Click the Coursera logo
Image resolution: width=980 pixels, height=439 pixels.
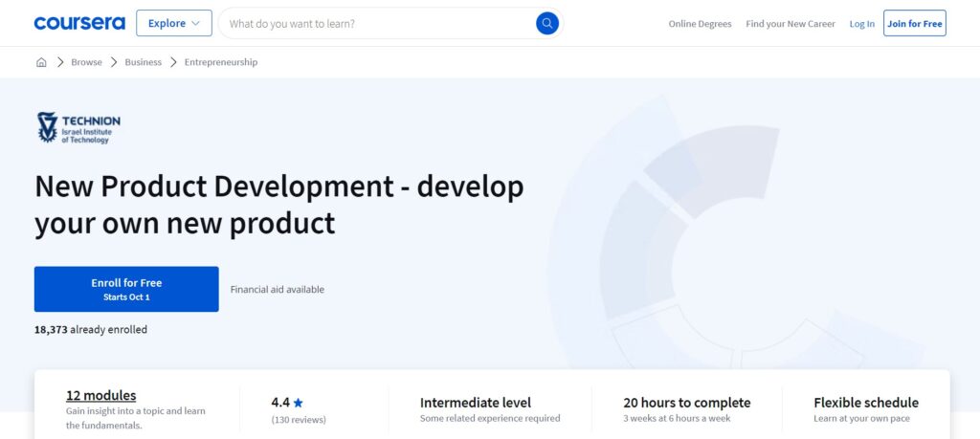tap(79, 23)
